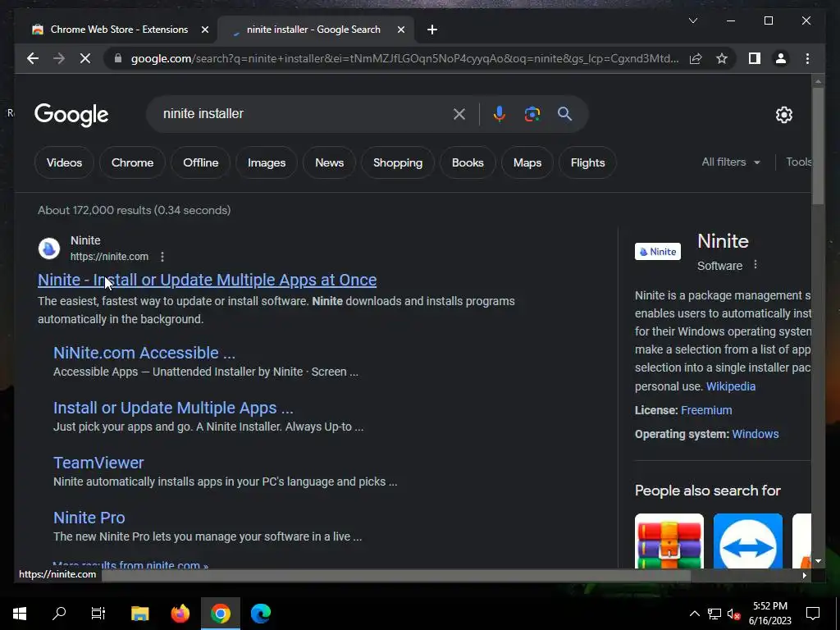Switch to Shopping results
This screenshot has height=630, width=840.
(398, 162)
